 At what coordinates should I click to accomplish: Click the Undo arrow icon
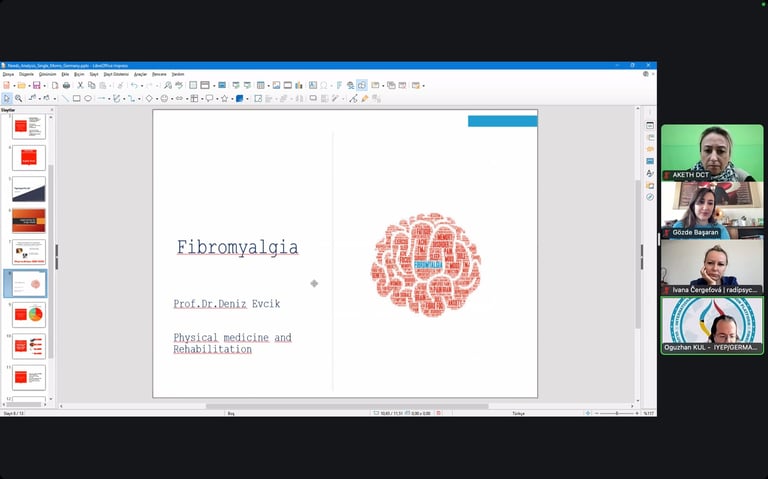click(x=134, y=86)
